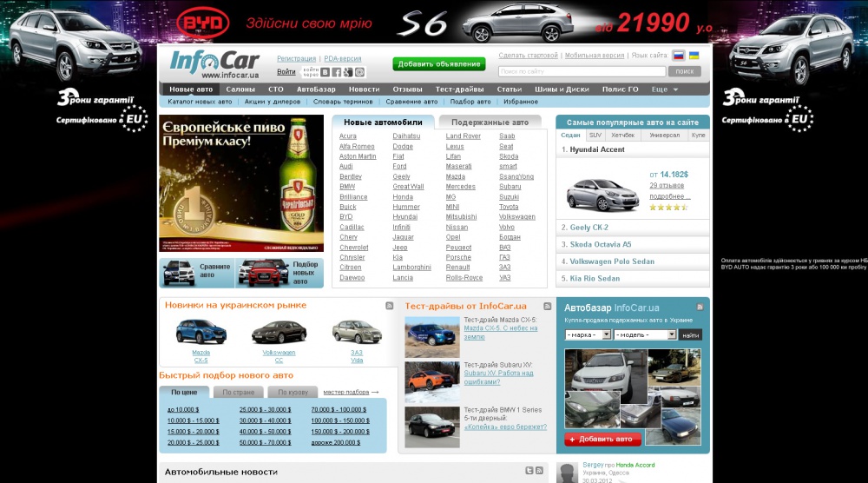868x483 pixels.
Task: Log in via VKontakte icon
Action: (325, 72)
